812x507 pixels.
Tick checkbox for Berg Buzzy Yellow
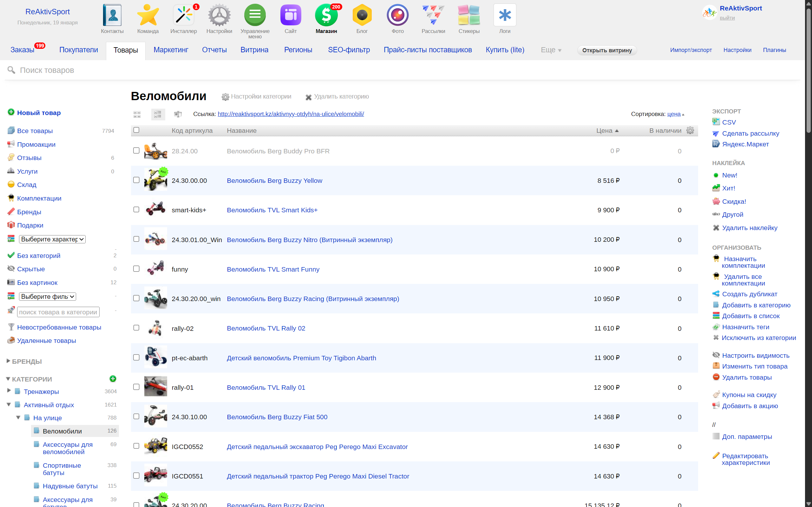136,180
